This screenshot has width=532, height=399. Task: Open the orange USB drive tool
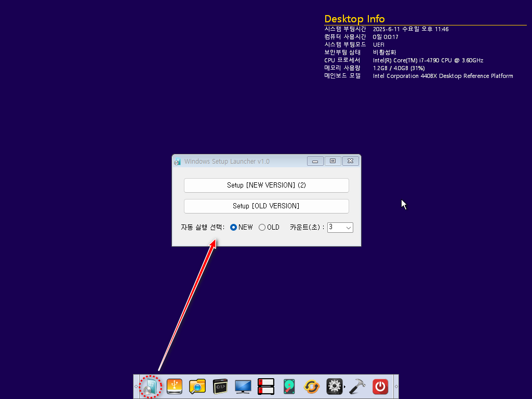coord(175,387)
